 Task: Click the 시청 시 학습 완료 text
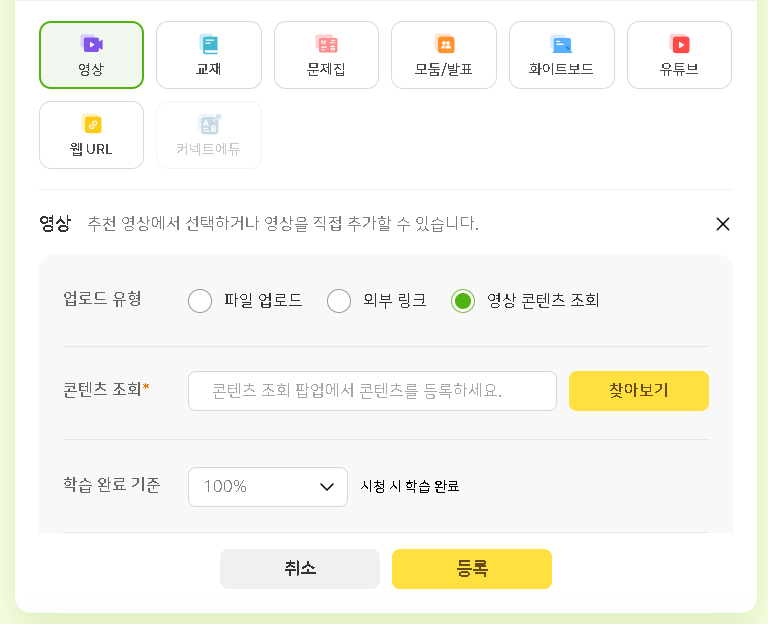pyautogui.click(x=410, y=486)
